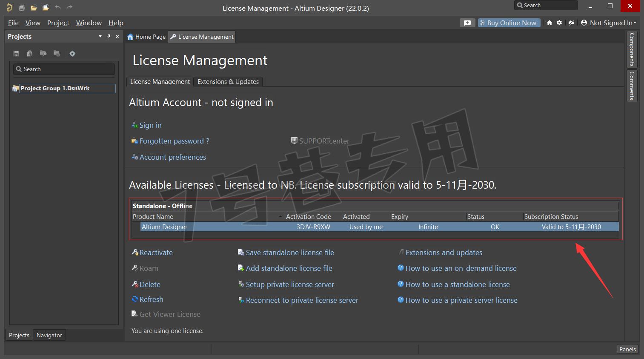The image size is (644, 359).
Task: Click the copy documents icon in Projects panel
Action: (29, 54)
